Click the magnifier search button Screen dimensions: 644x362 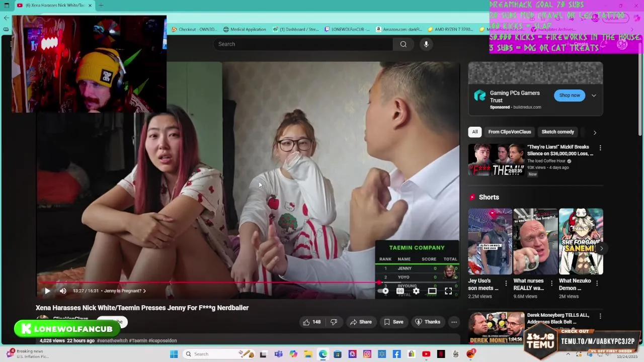point(403,44)
